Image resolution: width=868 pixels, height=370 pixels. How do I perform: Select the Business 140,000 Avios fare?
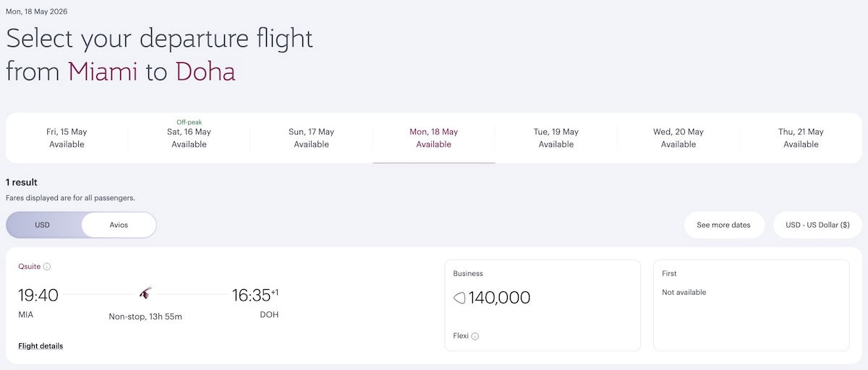coord(542,305)
